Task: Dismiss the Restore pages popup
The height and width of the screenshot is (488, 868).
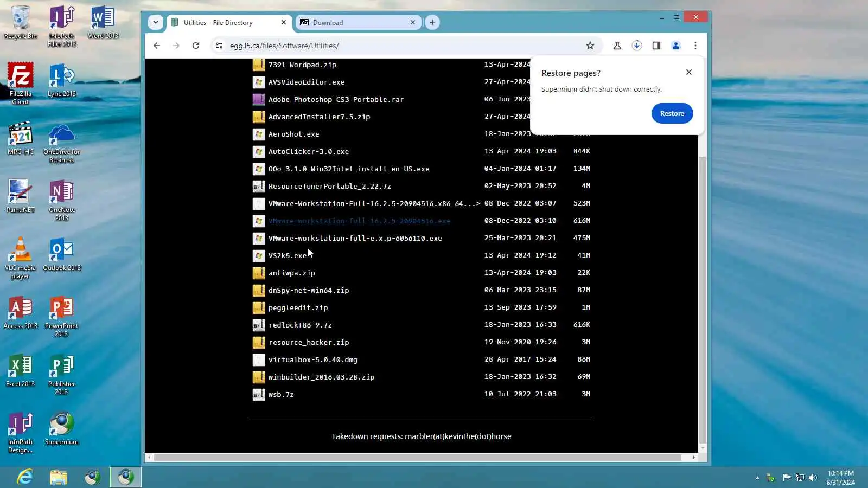Action: [689, 72]
